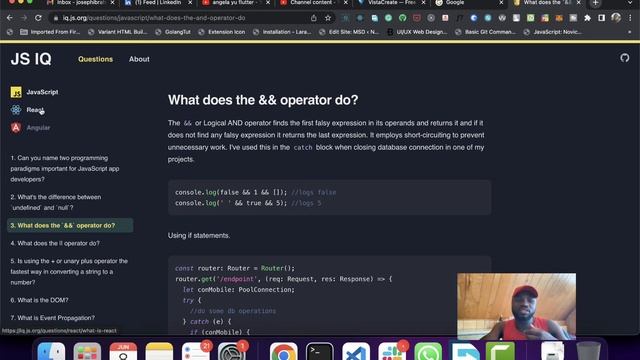The image size is (640, 360).
Task: Open Notes from the Dock
Action: (159, 352)
